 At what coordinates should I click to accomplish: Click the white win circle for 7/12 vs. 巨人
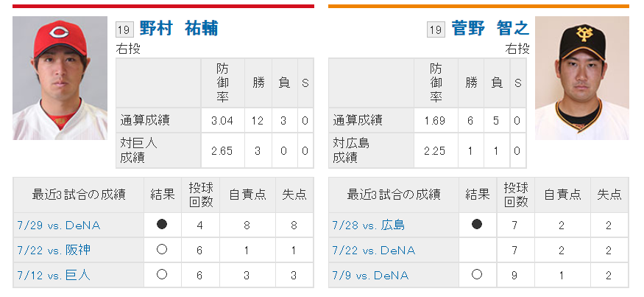(162, 274)
